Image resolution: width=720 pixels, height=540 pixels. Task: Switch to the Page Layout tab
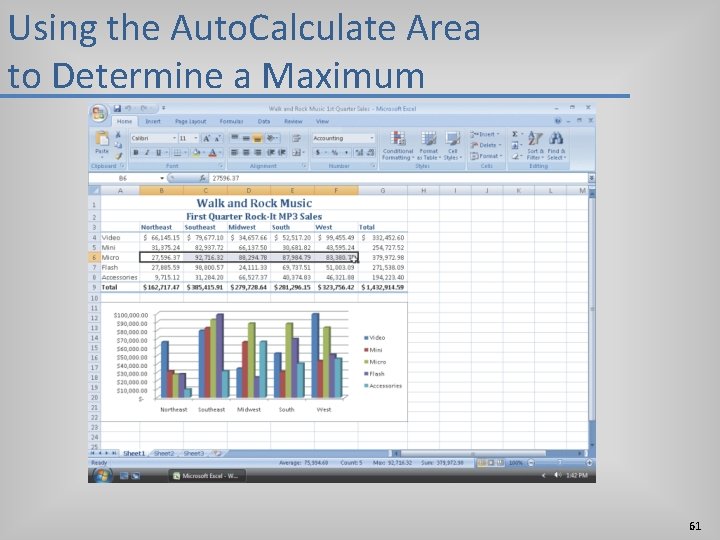[191, 122]
